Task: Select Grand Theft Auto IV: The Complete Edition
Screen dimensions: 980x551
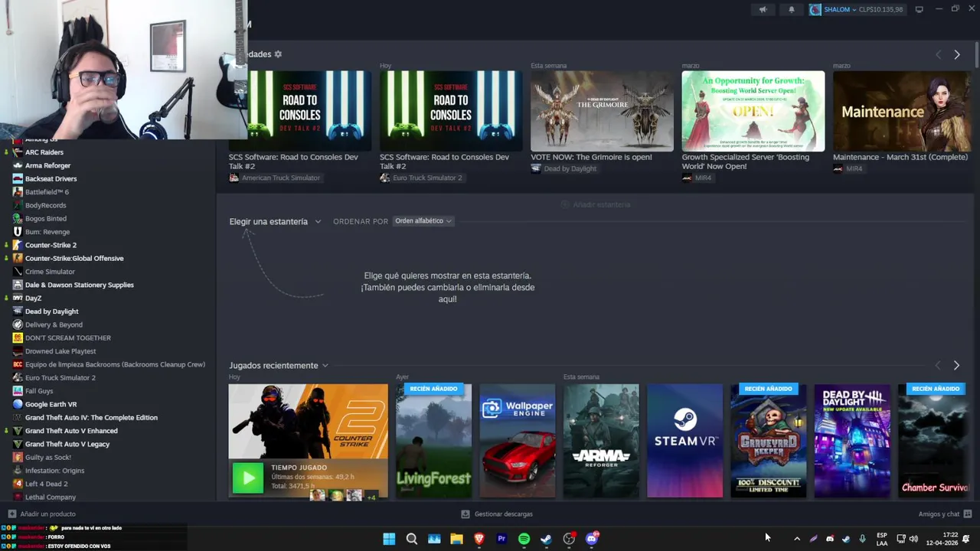Action: tap(91, 418)
